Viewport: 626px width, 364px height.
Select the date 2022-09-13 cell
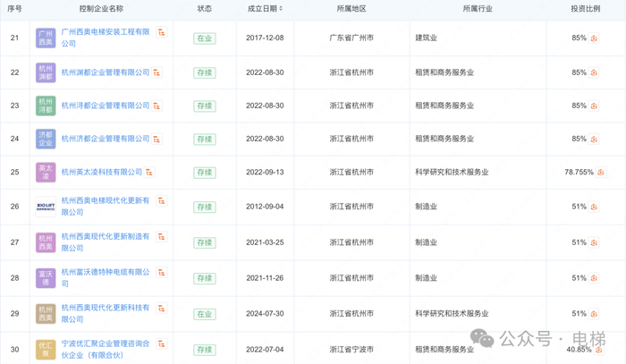(265, 172)
